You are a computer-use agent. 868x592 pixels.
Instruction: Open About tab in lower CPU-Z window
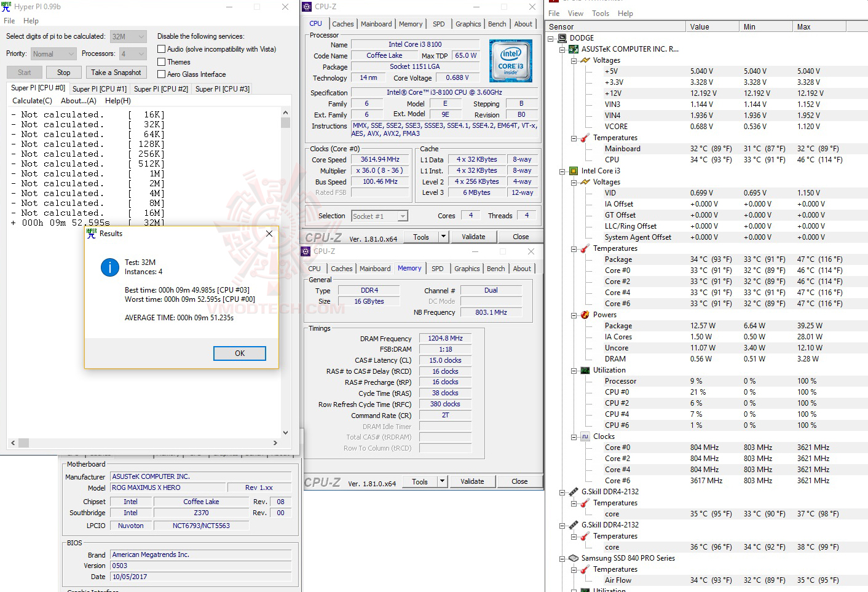click(x=522, y=269)
